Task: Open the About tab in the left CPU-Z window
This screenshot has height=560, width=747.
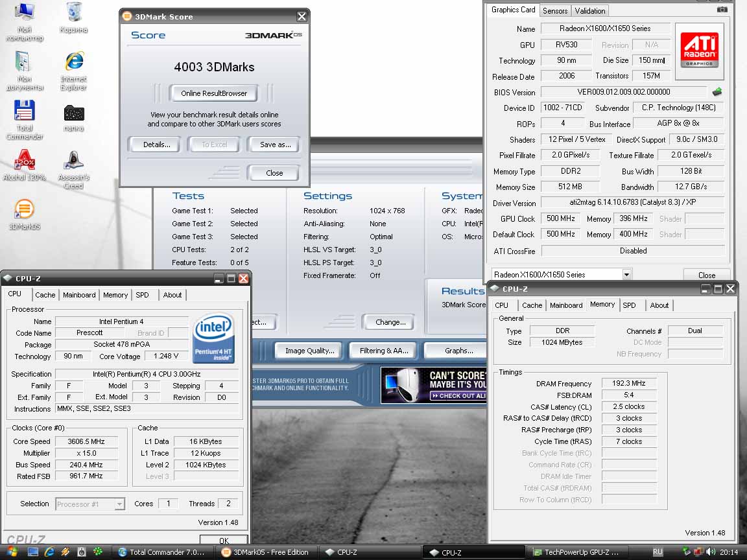Action: (172, 295)
